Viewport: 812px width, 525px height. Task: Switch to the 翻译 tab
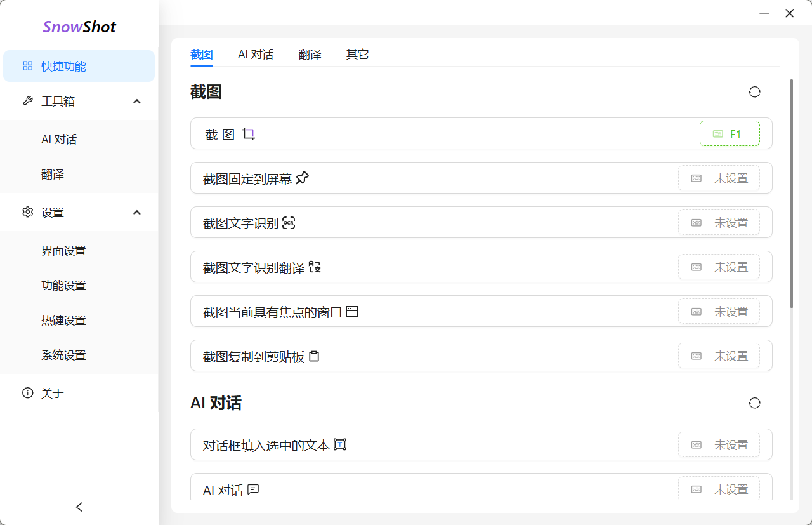click(x=310, y=55)
